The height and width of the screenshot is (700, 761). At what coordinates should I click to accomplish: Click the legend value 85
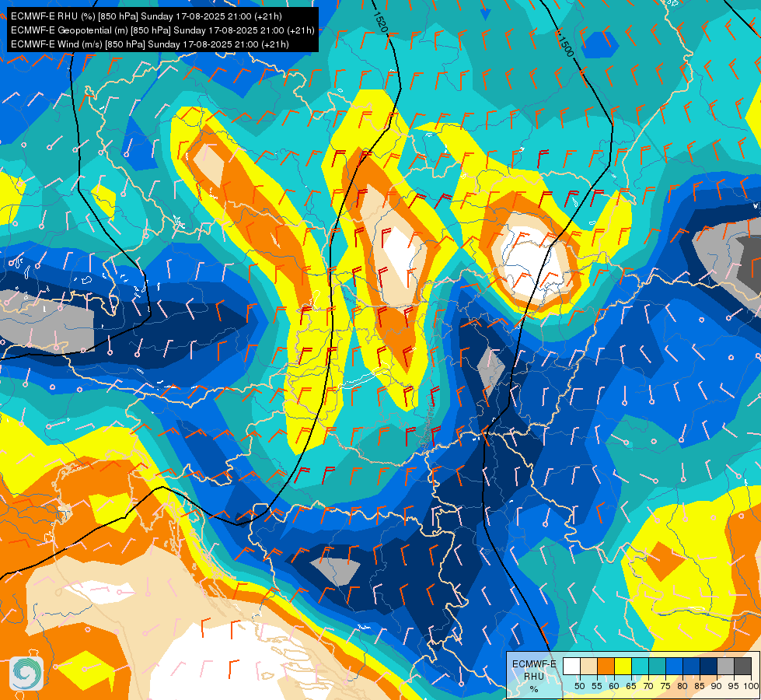pyautogui.click(x=700, y=686)
